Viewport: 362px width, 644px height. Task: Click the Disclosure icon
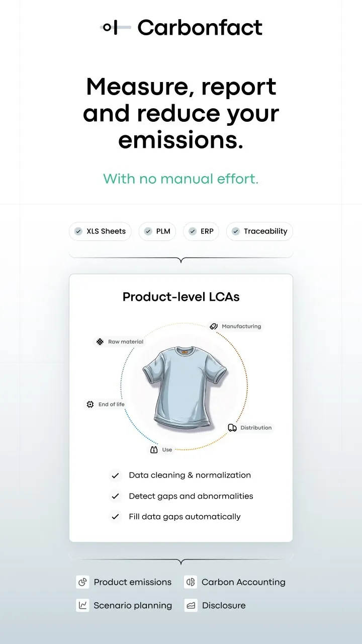click(x=191, y=605)
